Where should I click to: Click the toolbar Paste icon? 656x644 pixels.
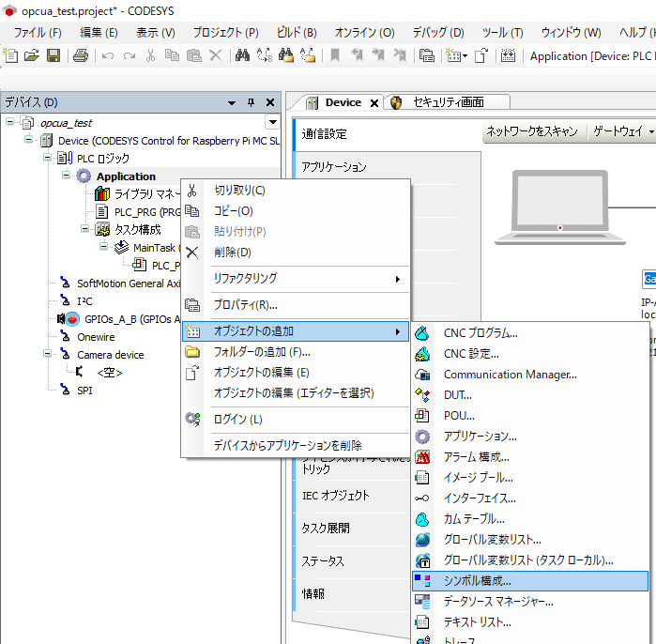pyautogui.click(x=193, y=55)
